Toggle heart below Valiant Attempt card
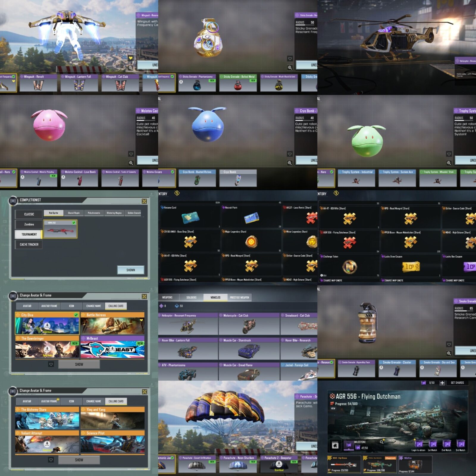This screenshot has height=476, width=476. pos(51,460)
